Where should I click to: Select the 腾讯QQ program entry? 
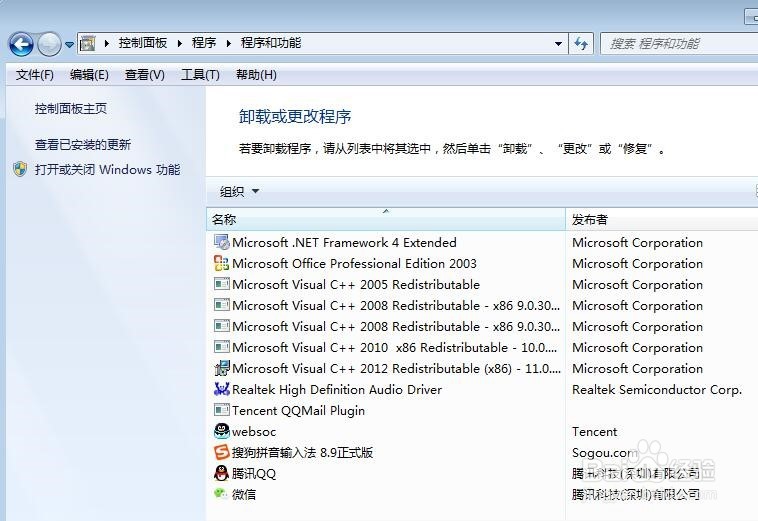tap(254, 473)
